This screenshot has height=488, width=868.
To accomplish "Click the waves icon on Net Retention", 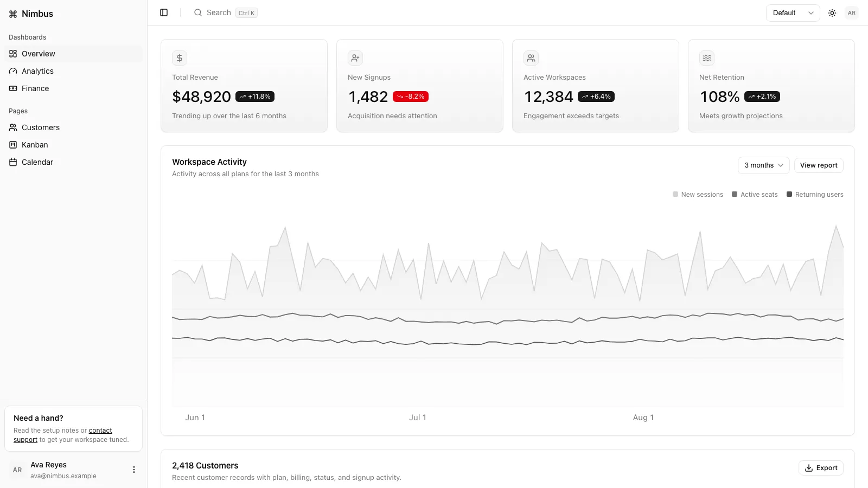I will click(707, 58).
